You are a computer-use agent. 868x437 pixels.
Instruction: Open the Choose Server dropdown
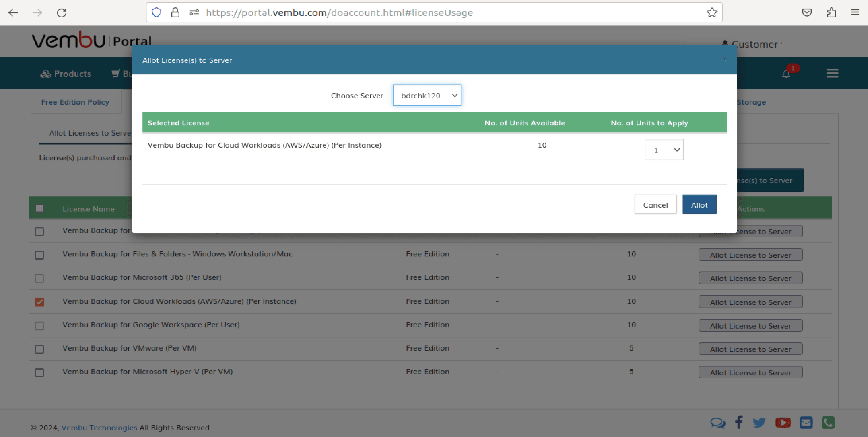(427, 95)
